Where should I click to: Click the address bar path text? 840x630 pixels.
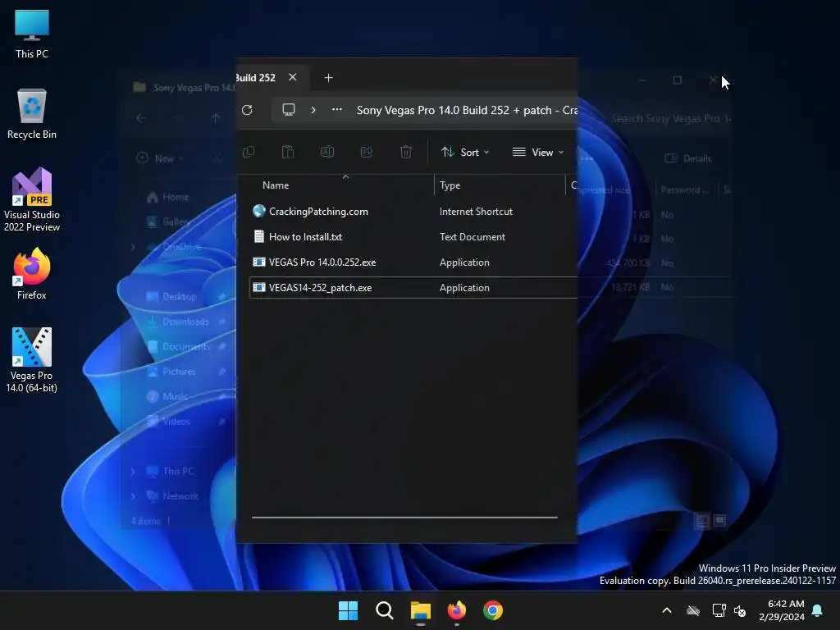pyautogui.click(x=467, y=110)
